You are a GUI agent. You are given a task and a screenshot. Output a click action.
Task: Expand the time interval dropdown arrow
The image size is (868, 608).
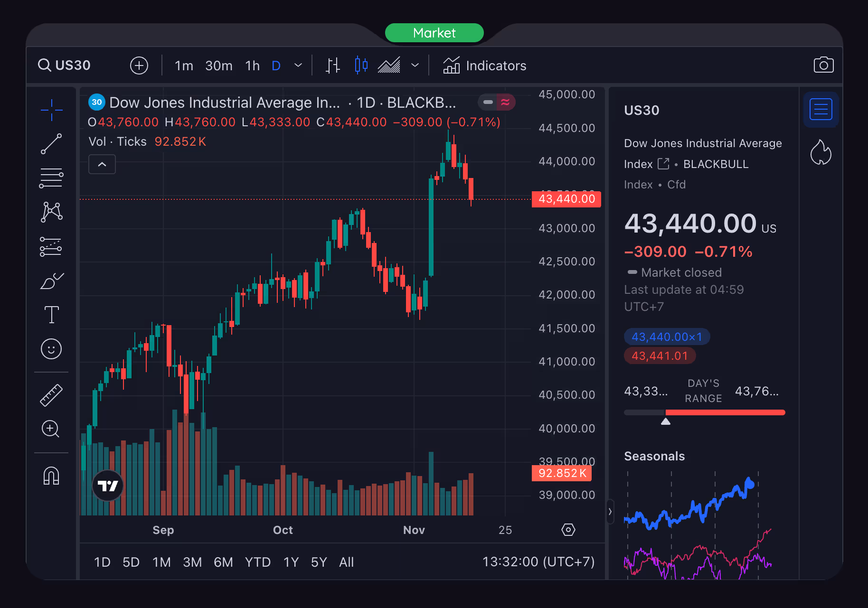(x=298, y=65)
